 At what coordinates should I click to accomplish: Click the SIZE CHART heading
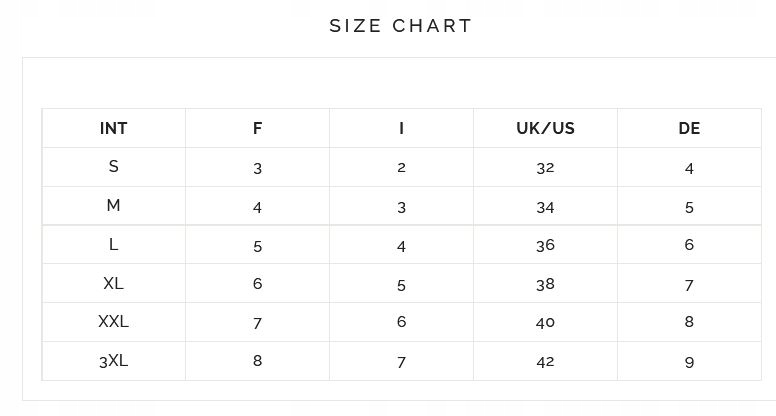click(x=400, y=26)
